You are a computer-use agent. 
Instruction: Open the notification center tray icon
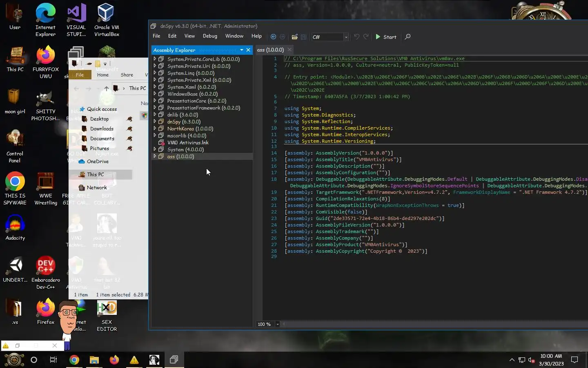click(x=575, y=360)
